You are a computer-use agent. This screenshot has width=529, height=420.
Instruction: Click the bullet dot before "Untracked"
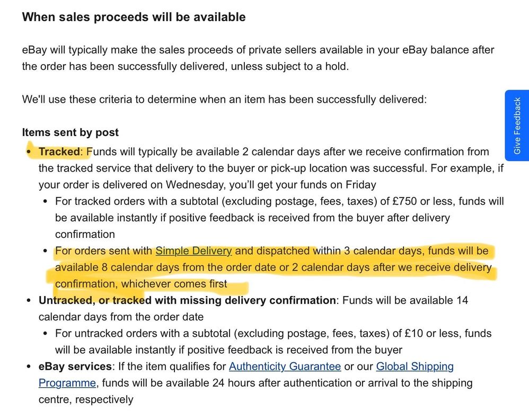point(29,301)
